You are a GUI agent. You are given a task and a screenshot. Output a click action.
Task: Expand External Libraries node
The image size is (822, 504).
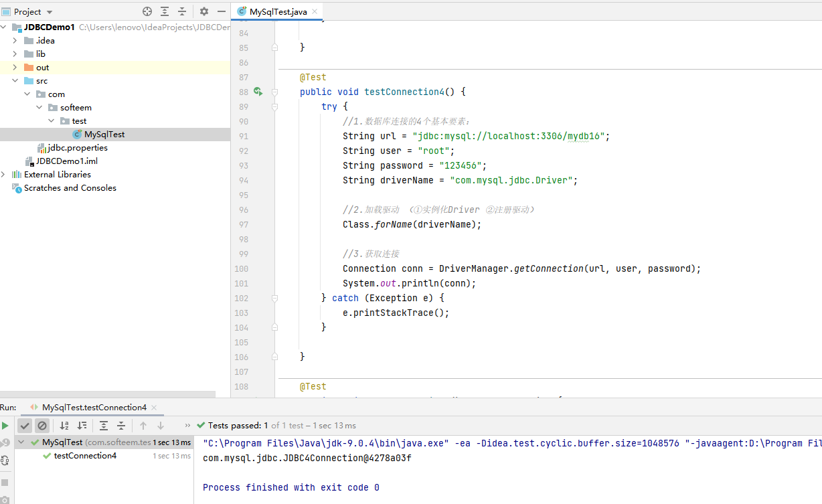[4, 175]
